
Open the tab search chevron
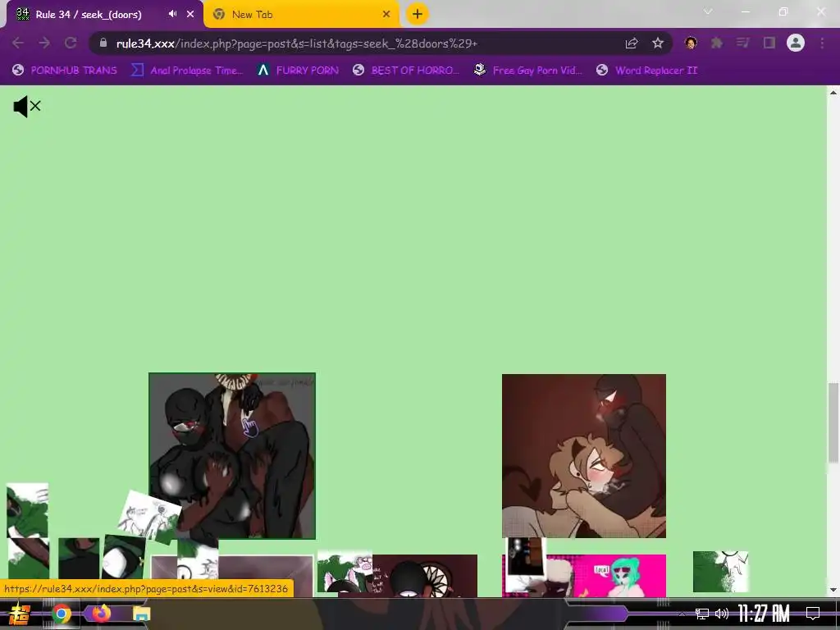pyautogui.click(x=708, y=11)
